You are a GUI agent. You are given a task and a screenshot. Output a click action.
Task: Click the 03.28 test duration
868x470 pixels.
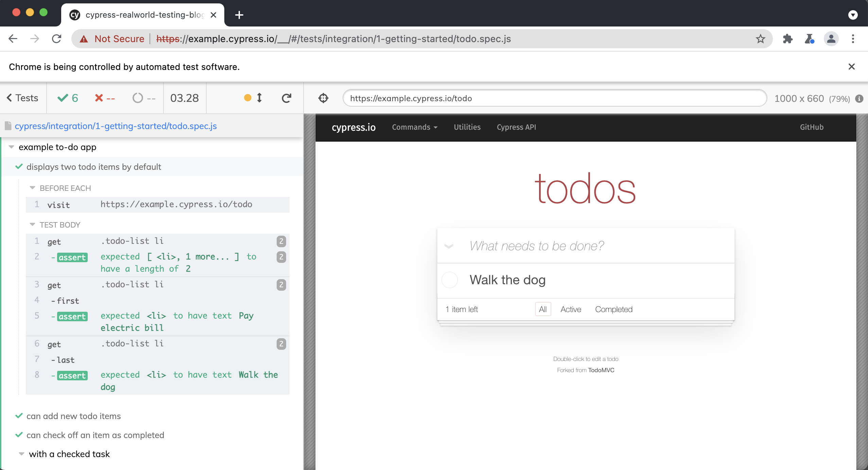click(185, 98)
